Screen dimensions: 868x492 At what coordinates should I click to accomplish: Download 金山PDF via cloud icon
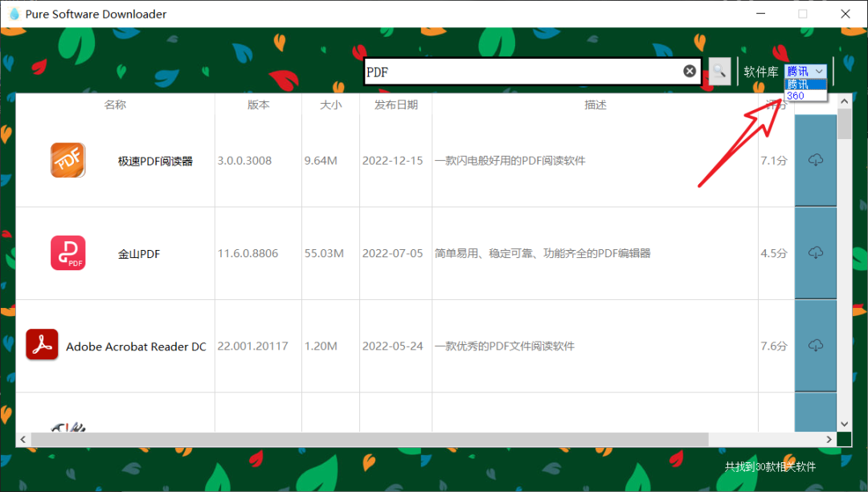tap(816, 253)
